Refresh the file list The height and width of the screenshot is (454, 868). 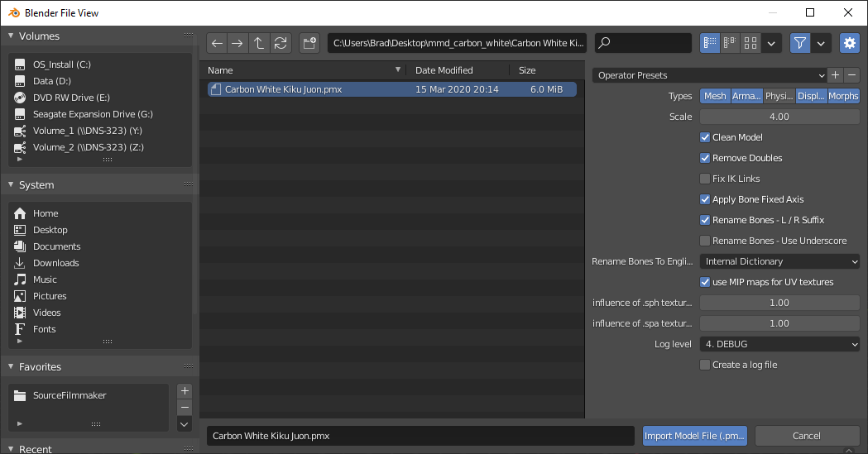[281, 43]
